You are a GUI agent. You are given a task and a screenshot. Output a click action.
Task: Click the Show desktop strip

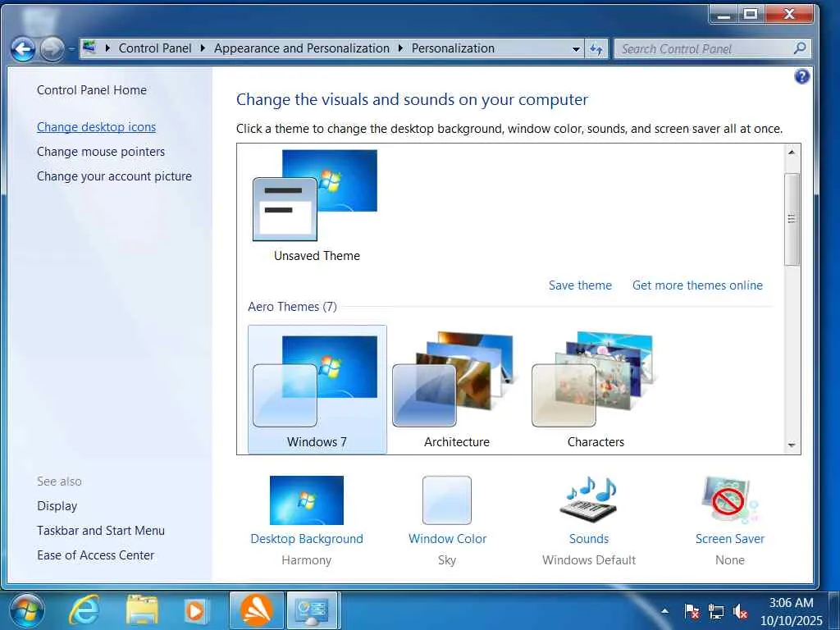(834, 610)
